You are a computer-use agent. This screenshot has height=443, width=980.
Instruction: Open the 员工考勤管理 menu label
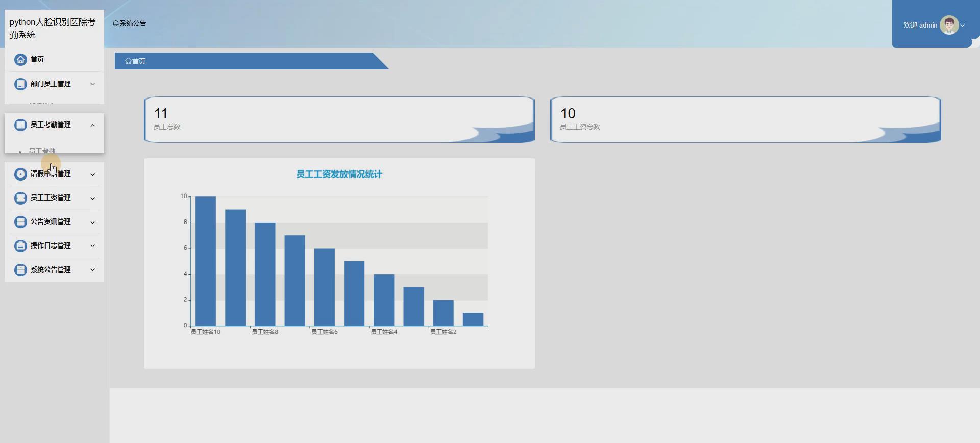pyautogui.click(x=51, y=125)
